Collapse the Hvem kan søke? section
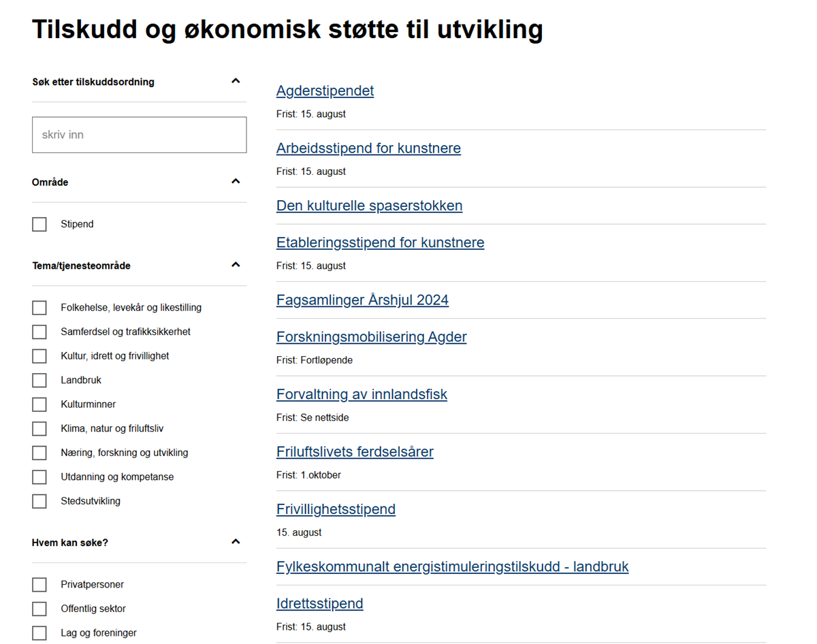The width and height of the screenshot is (817, 644). pyautogui.click(x=236, y=542)
